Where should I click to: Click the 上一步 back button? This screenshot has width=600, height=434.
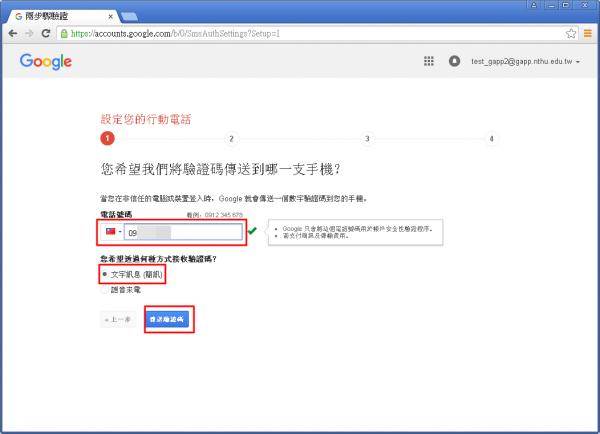click(118, 319)
